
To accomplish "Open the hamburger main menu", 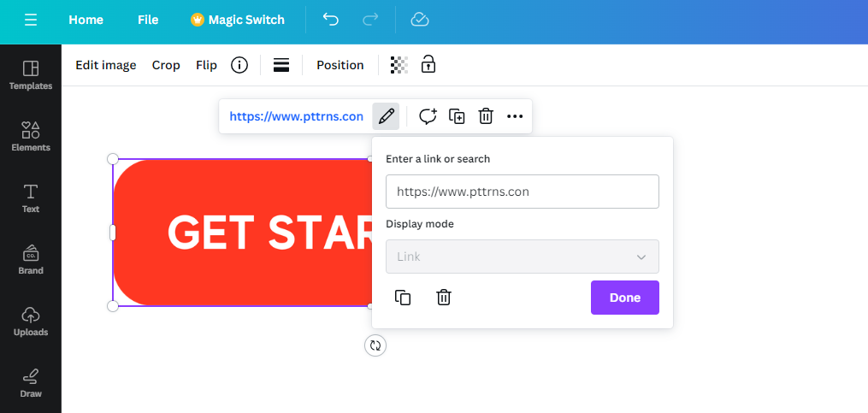I will [x=31, y=20].
